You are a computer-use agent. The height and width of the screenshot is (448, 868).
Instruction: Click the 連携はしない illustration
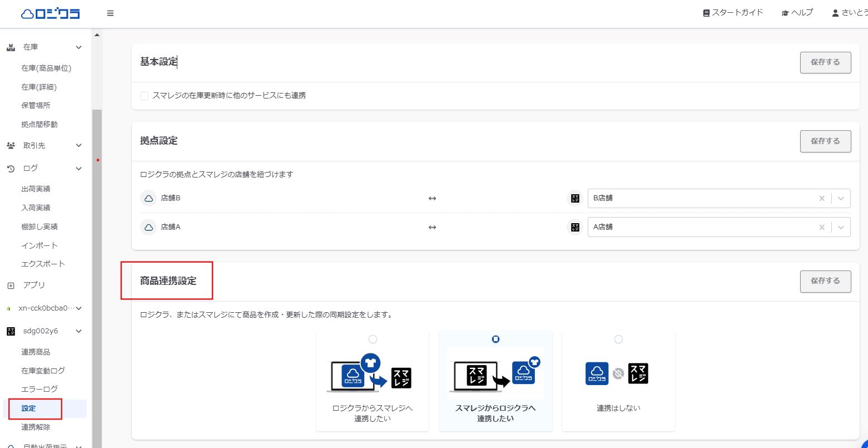(x=617, y=374)
